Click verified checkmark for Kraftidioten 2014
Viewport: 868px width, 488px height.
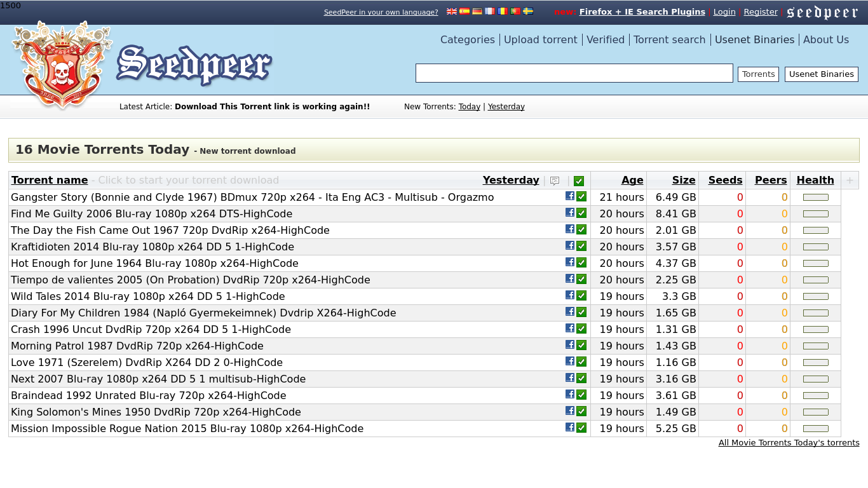(581, 246)
